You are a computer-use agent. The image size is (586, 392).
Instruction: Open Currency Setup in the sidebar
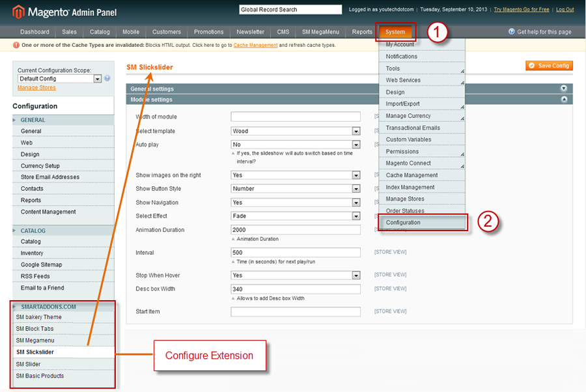[x=63, y=166]
